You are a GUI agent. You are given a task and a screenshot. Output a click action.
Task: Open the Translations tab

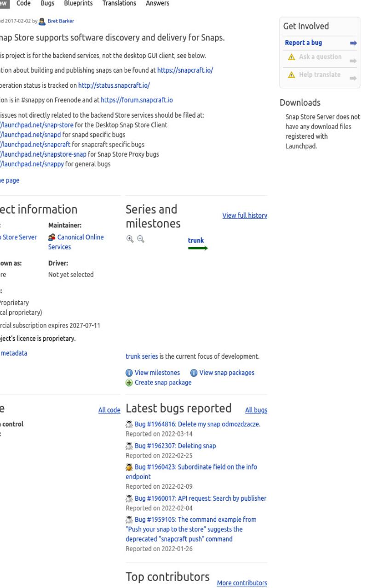119,3
